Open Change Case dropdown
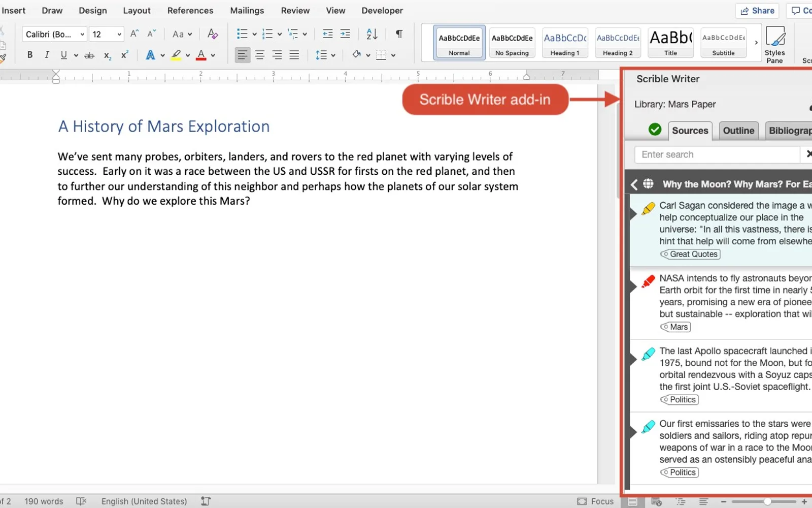 (182, 34)
